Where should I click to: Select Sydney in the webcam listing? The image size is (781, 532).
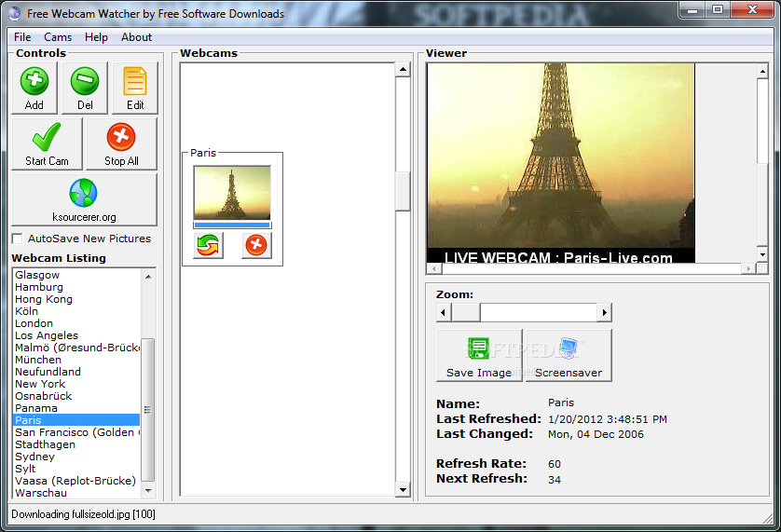point(76,457)
